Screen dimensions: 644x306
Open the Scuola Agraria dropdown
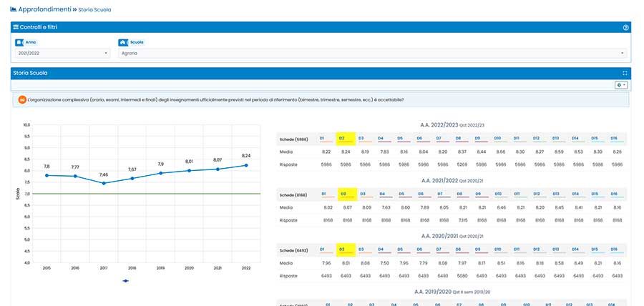(x=372, y=53)
